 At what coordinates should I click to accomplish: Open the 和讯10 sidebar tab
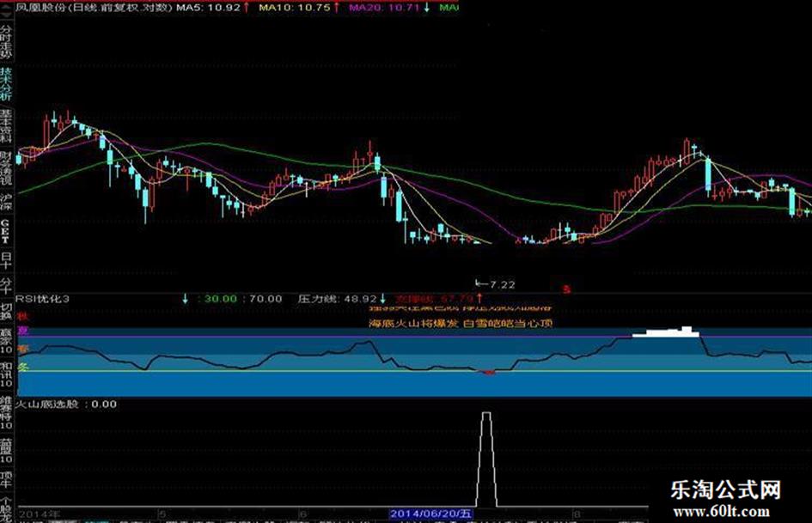tap(6, 374)
